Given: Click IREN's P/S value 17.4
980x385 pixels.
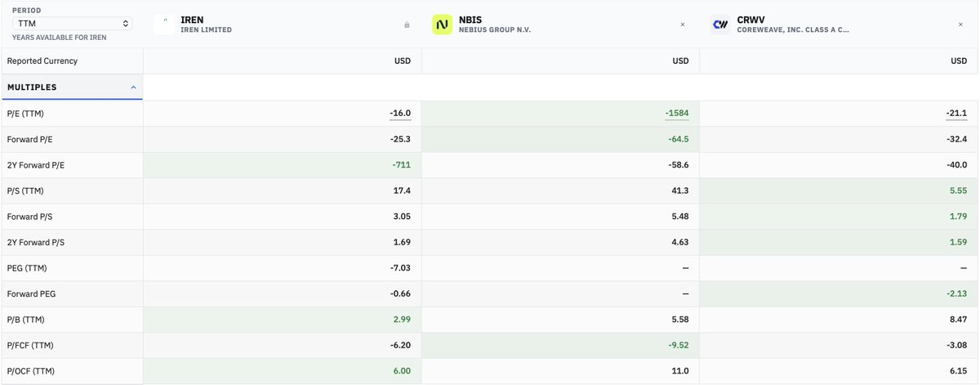Looking at the screenshot, I should point(402,191).
